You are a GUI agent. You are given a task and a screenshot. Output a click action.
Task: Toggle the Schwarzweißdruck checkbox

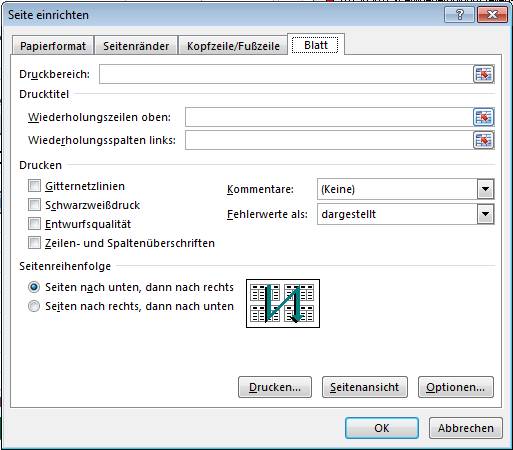pyautogui.click(x=34, y=205)
